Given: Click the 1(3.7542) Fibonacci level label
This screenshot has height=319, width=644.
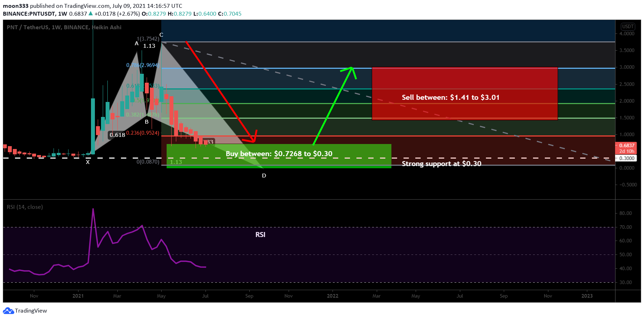Looking at the screenshot, I should pos(148,39).
